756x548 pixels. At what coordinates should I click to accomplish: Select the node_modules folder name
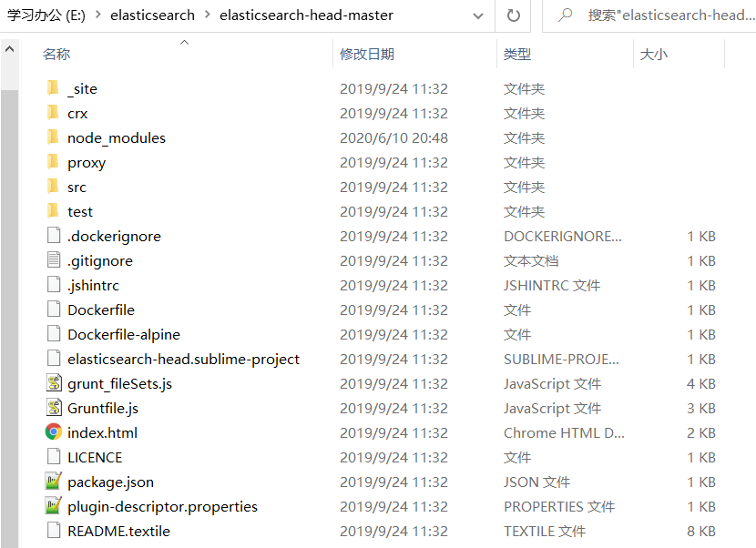pos(117,137)
